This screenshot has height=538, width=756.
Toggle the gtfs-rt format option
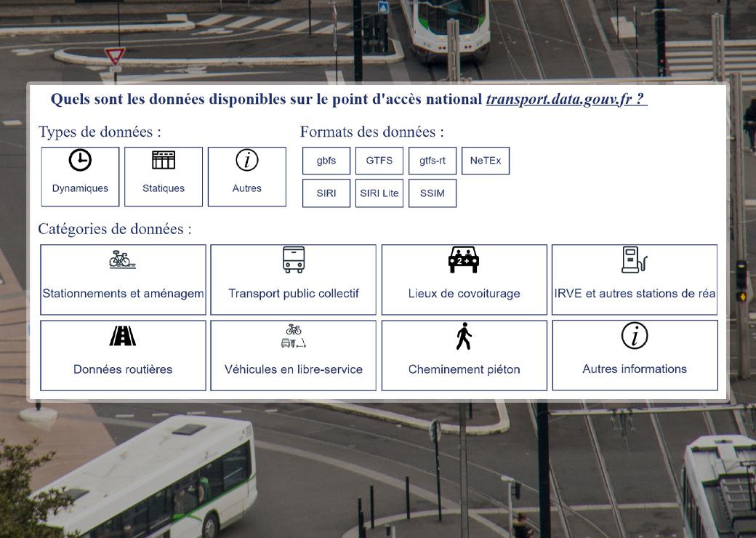click(x=433, y=161)
